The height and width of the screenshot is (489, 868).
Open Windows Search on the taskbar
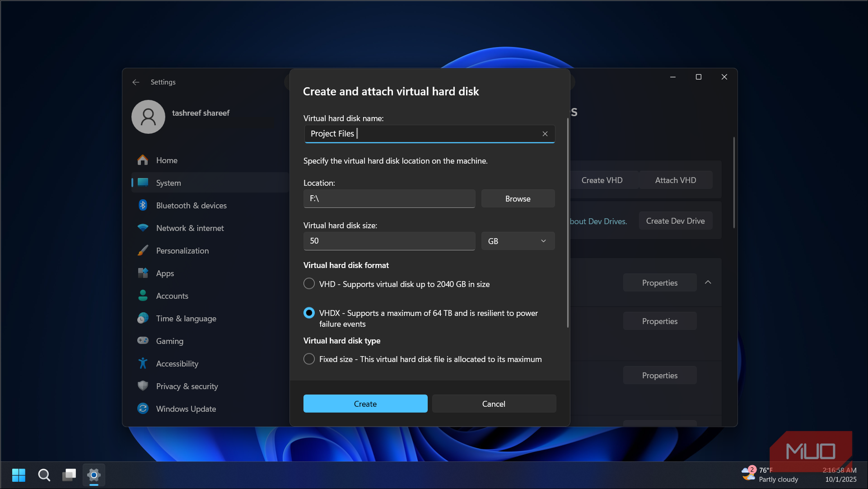pos(44,475)
